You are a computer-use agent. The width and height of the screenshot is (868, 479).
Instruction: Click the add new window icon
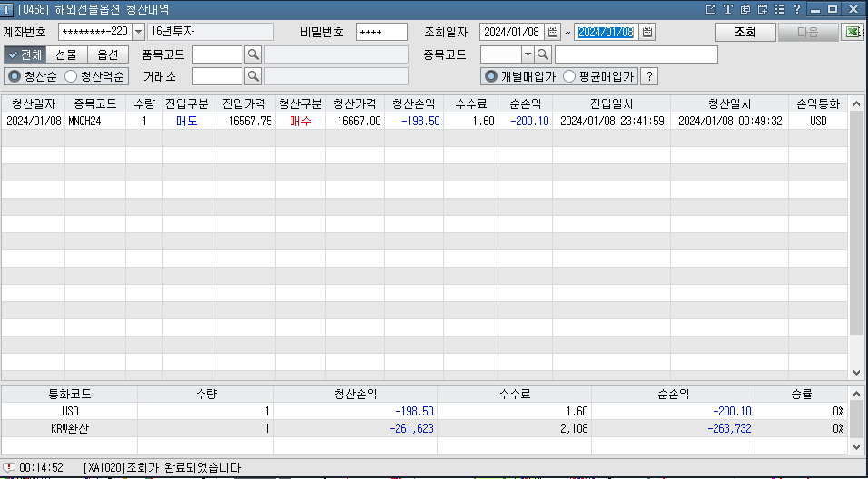(763, 9)
